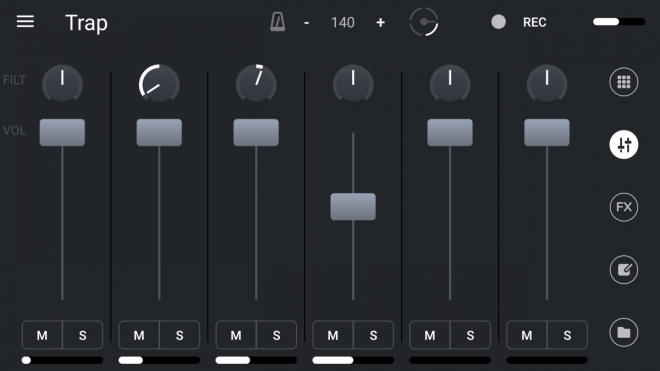Click first channel level meter bar
This screenshot has width=660, height=371.
[62, 360]
